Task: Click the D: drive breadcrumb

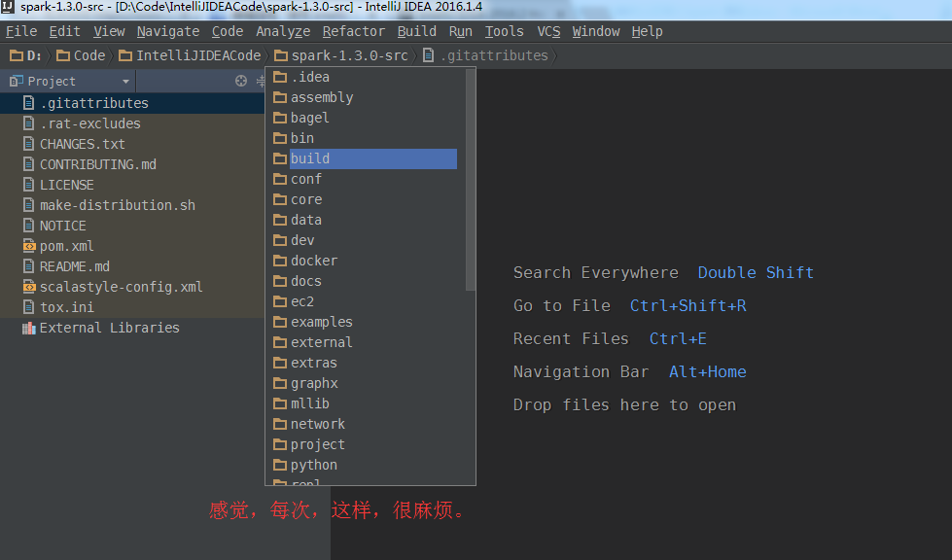Action: coord(26,55)
